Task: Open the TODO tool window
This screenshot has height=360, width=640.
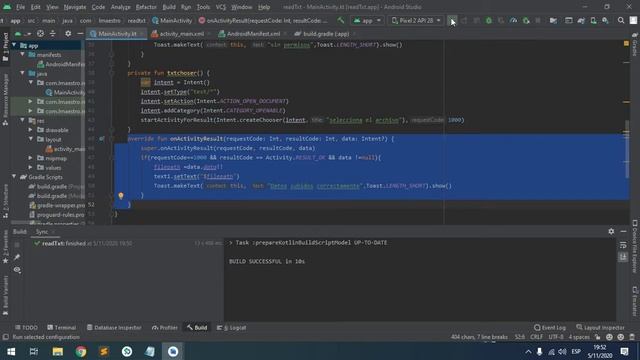Action: [26, 327]
